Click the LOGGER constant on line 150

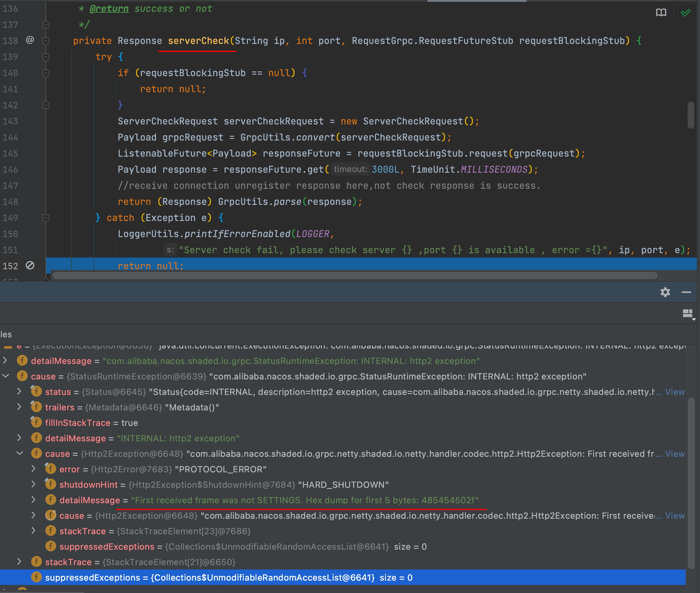pos(313,234)
